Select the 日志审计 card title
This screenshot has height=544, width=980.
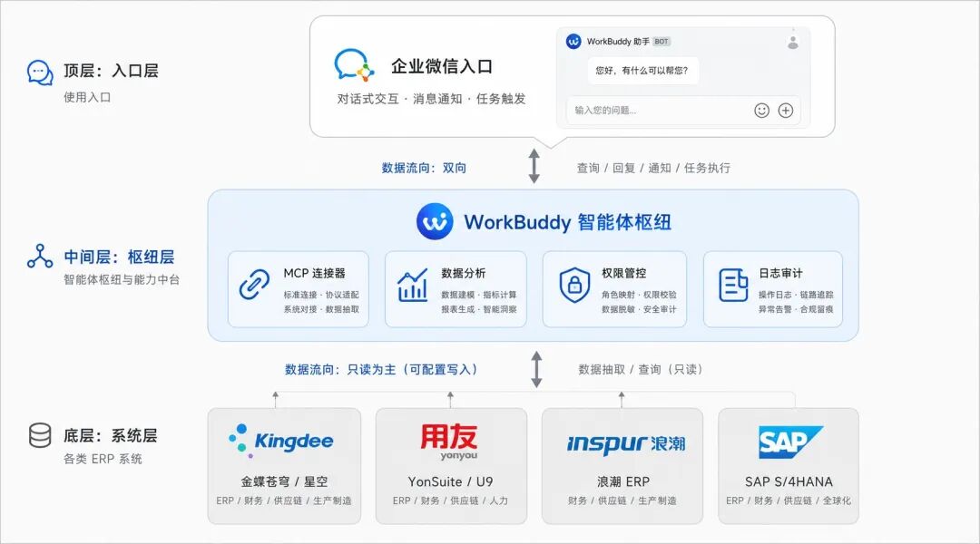coord(780,273)
